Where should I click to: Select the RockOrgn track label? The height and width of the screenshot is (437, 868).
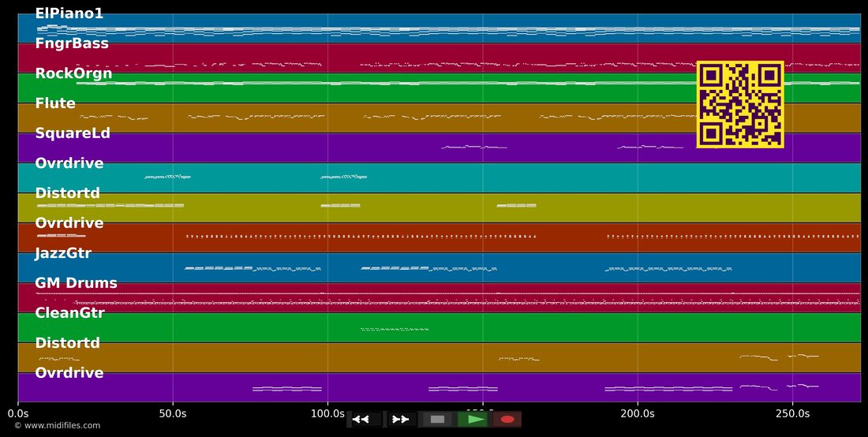pyautogui.click(x=73, y=73)
